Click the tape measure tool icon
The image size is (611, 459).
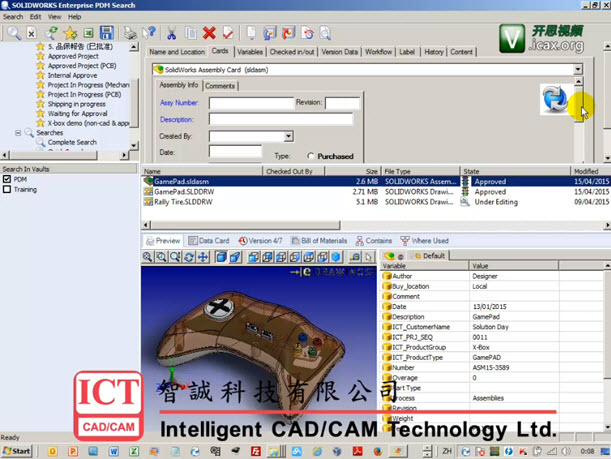[x=355, y=257]
